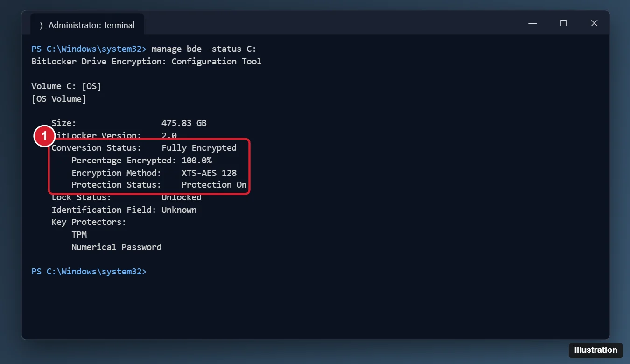
Task: Minimize the Terminal window
Action: [532, 23]
